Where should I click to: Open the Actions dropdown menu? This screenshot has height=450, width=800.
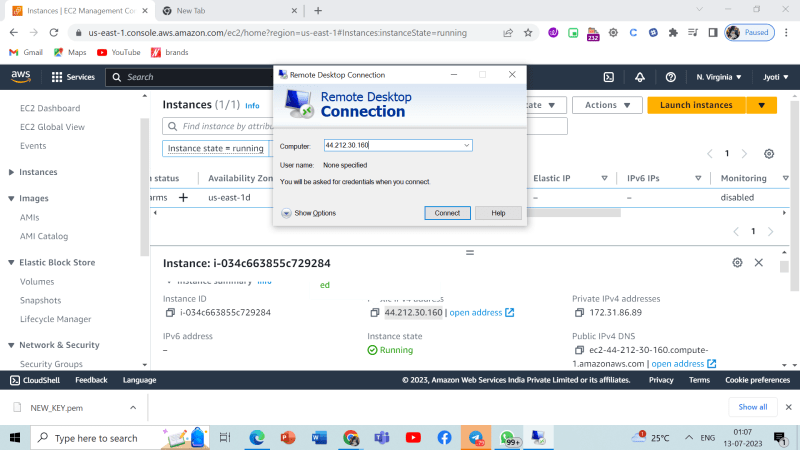pyautogui.click(x=607, y=105)
